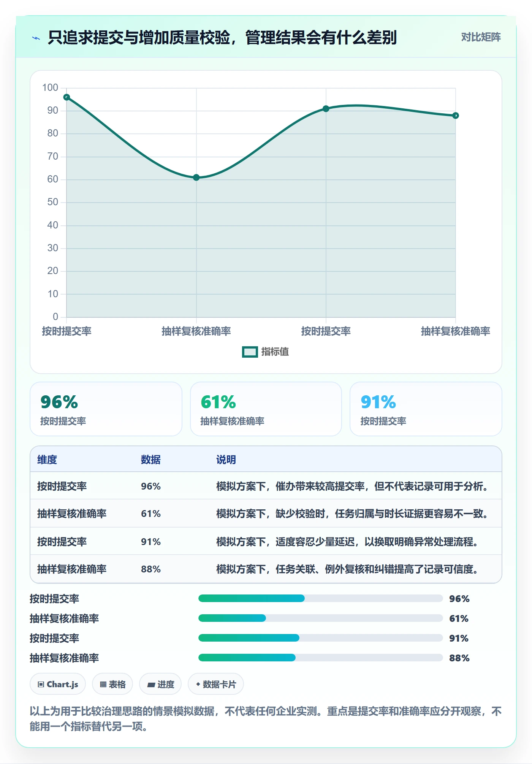
Task: Click the 50 label on the chart y-axis
Action: coord(52,202)
